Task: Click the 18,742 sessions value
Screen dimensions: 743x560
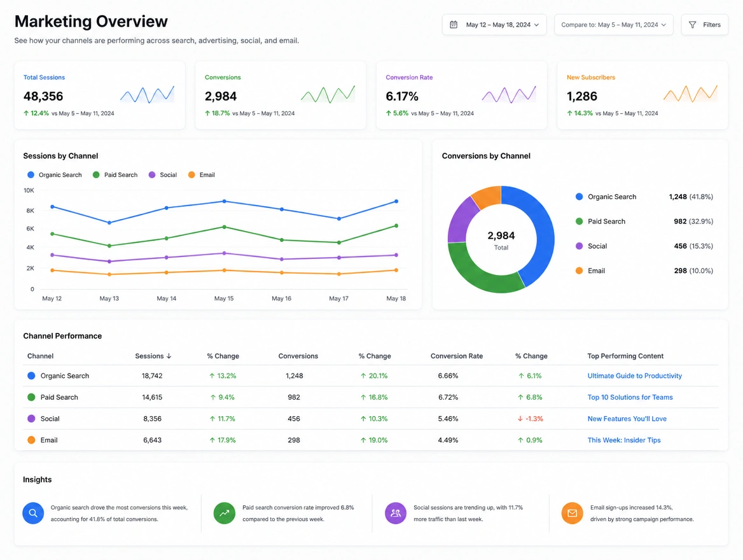Action: (x=152, y=376)
